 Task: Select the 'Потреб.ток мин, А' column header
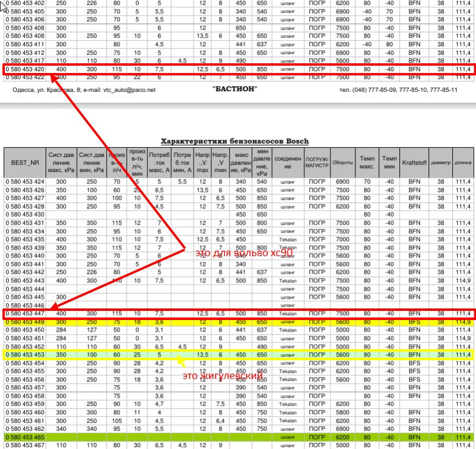point(183,162)
